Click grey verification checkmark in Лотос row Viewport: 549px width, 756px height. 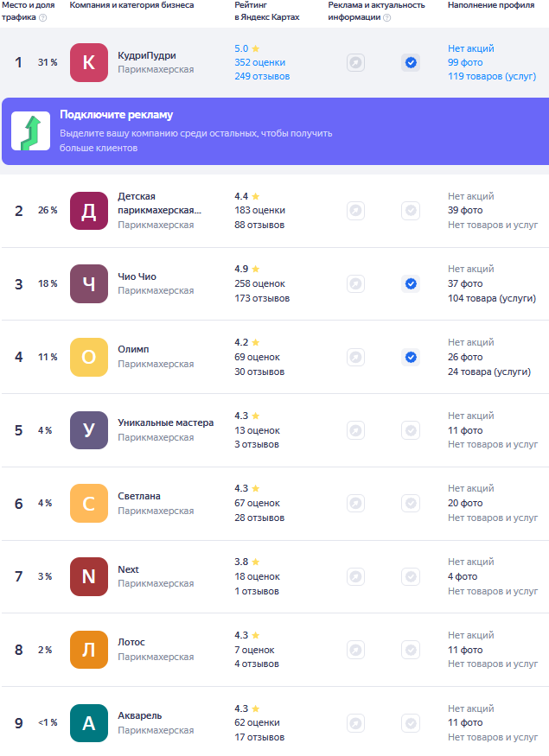click(x=411, y=650)
